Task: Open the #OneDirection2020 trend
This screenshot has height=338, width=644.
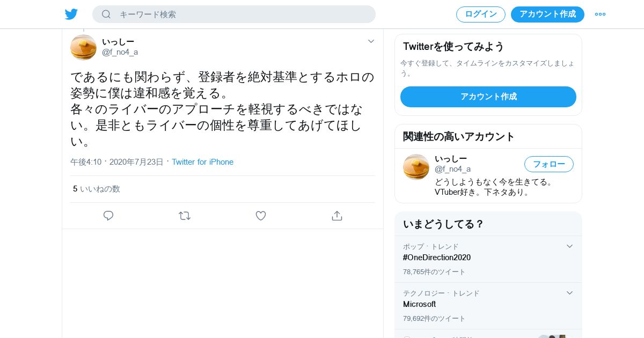Action: [x=437, y=258]
